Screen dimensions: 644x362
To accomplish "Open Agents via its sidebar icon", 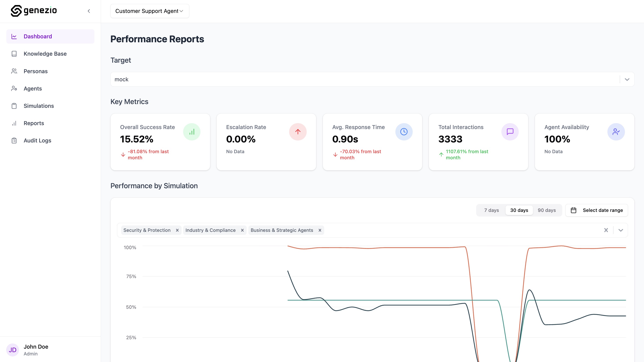I will coord(14,88).
